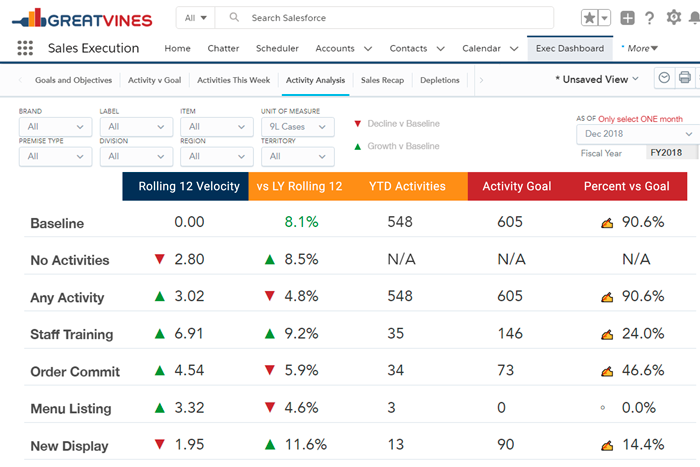The image size is (700, 467).
Task: Open the Unit of Measure dropdown
Action: 297,127
